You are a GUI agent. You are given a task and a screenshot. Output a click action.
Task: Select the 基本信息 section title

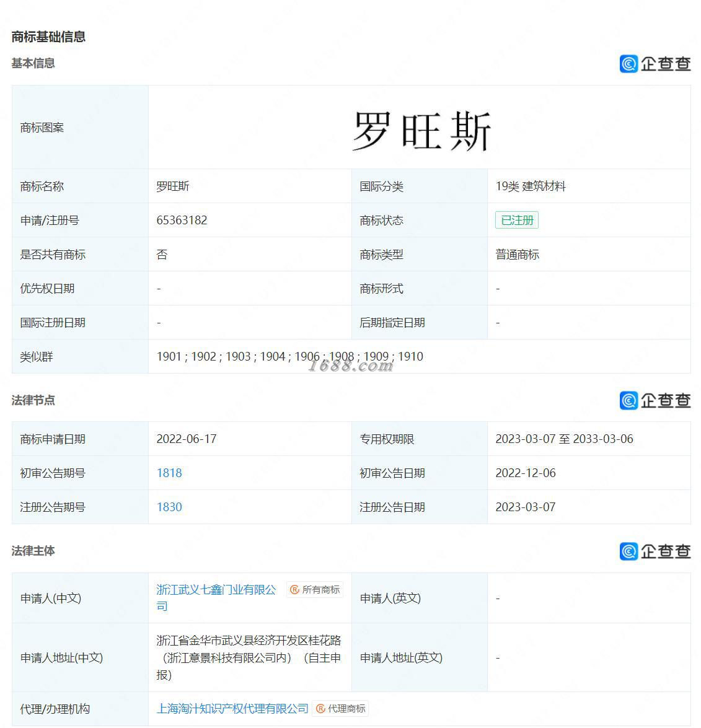[33, 63]
